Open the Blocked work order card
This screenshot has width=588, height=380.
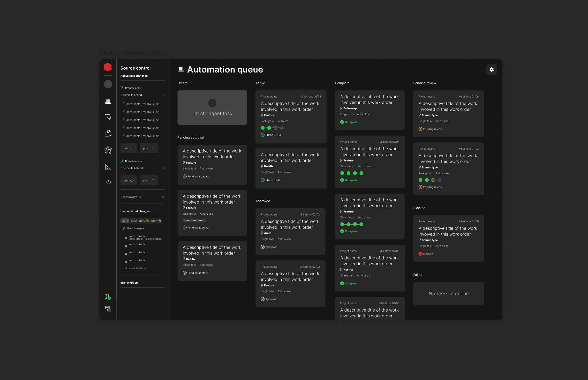pyautogui.click(x=448, y=238)
